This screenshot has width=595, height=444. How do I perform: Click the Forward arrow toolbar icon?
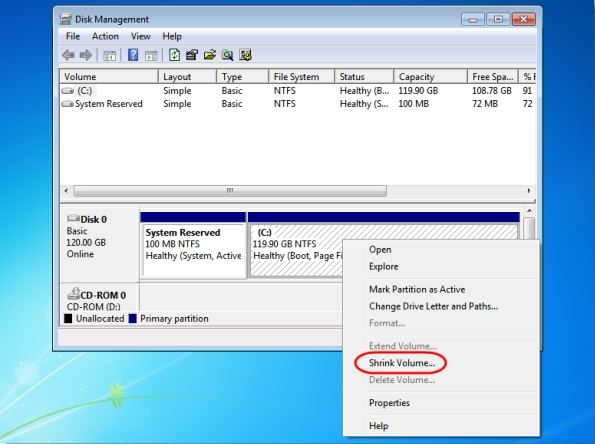(x=86, y=55)
